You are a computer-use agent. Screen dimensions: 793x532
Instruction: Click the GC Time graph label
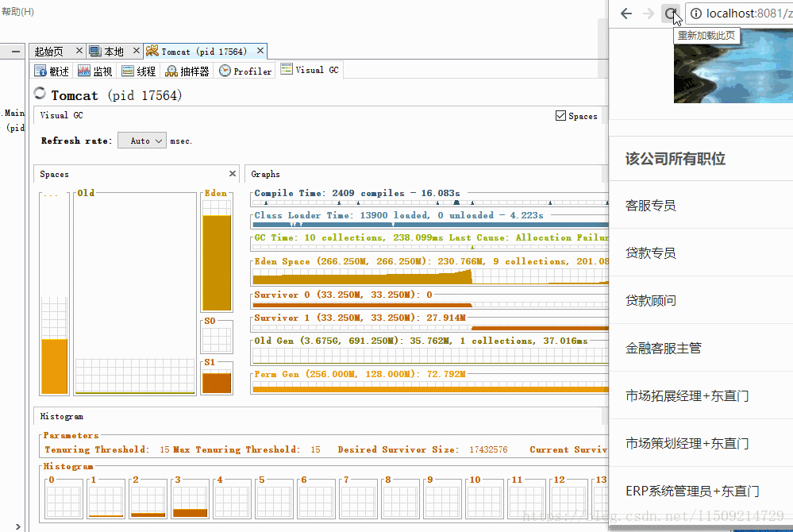(431, 237)
